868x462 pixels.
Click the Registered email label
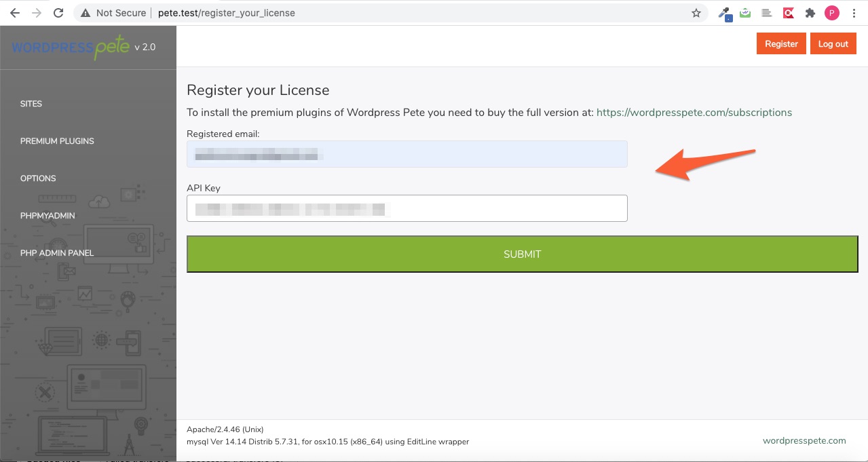tap(223, 134)
